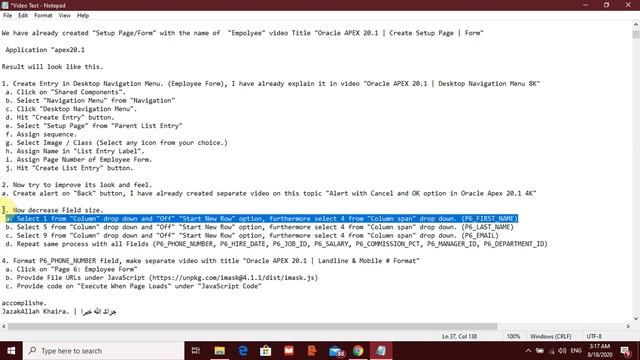
Task: Click the line 'i. Assign Page Number of Employee Form.'
Action: click(79, 160)
